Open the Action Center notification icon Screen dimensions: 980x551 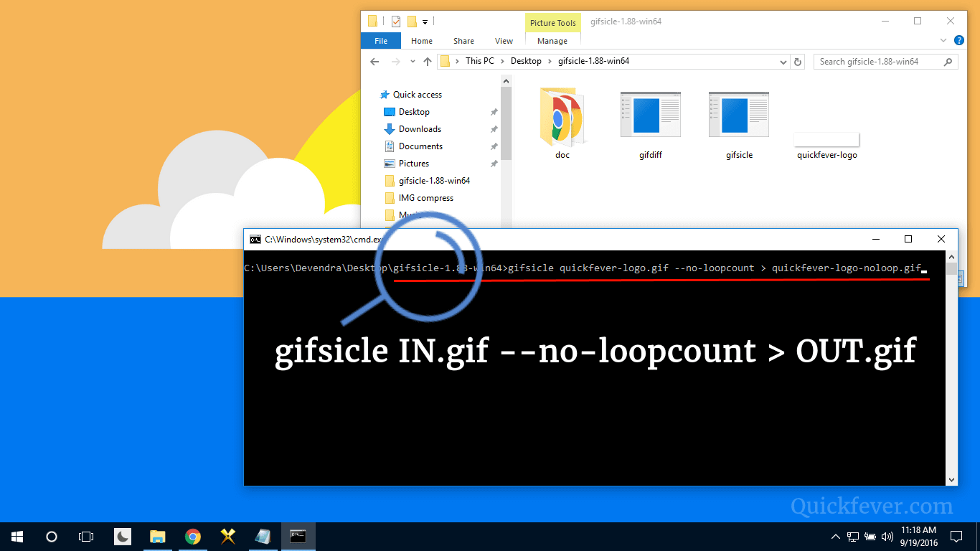pyautogui.click(x=956, y=536)
